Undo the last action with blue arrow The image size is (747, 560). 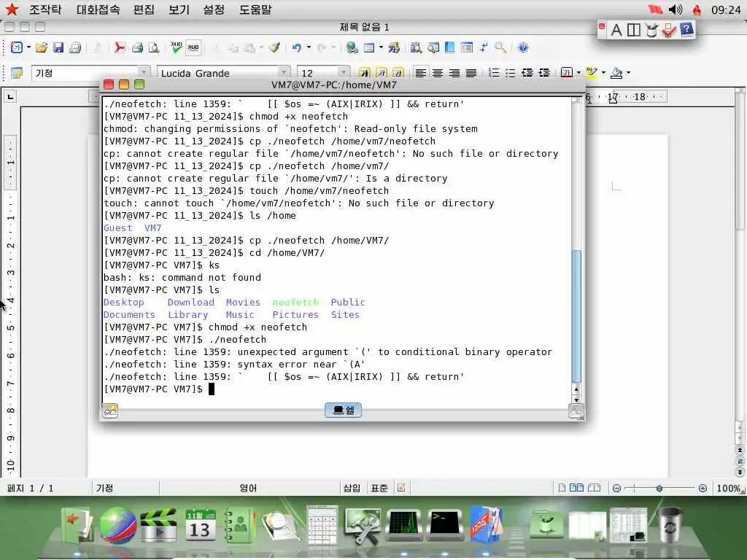pos(297,47)
